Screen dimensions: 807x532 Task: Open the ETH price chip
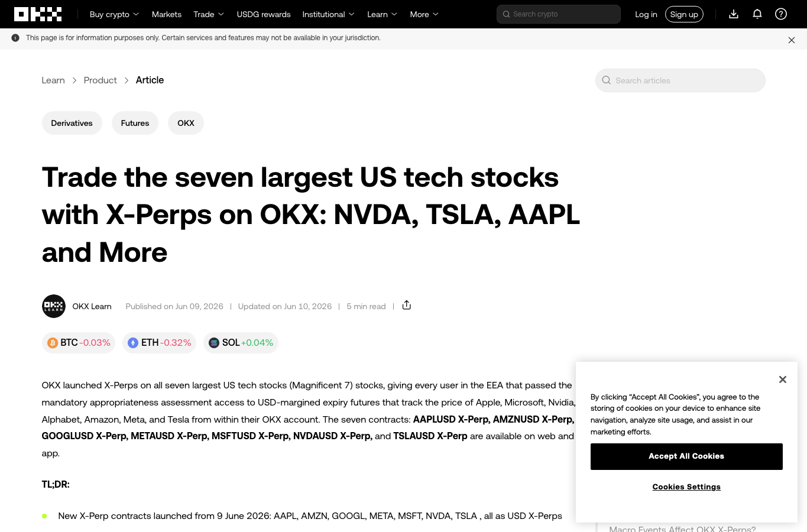(x=160, y=343)
